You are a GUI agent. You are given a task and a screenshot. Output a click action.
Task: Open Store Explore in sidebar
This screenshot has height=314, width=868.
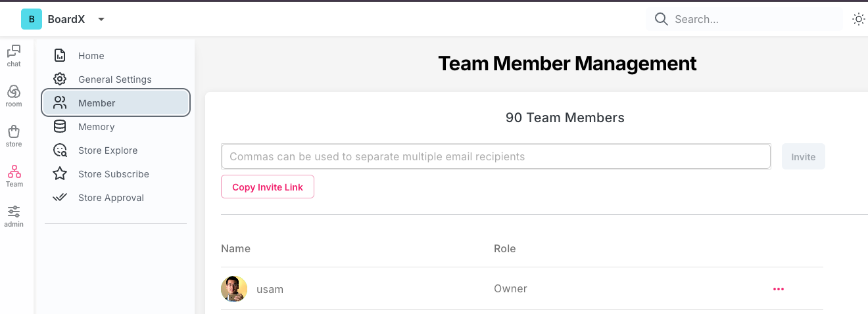pos(108,150)
